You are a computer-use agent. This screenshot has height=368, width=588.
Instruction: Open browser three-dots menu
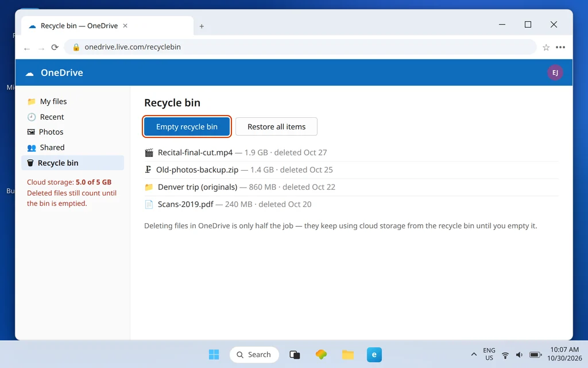click(560, 47)
